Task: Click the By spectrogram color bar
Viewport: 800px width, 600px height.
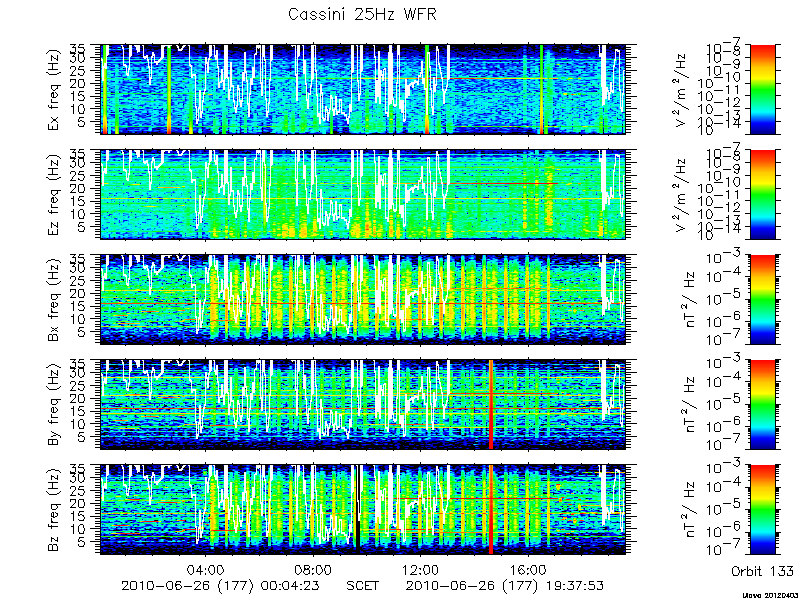Action: (x=762, y=405)
